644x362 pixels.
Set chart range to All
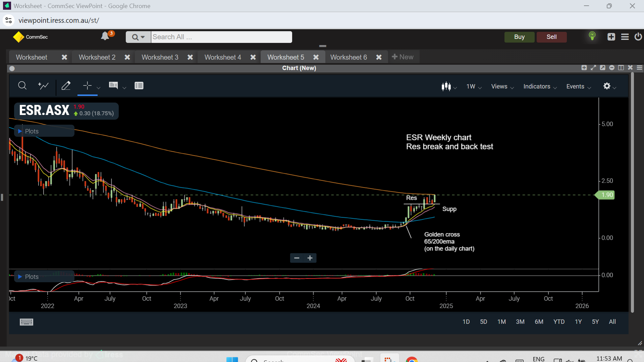pos(612,322)
